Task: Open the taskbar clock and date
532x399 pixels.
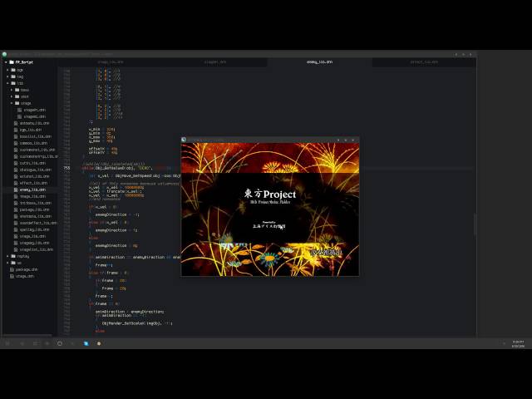Action: click(518, 343)
